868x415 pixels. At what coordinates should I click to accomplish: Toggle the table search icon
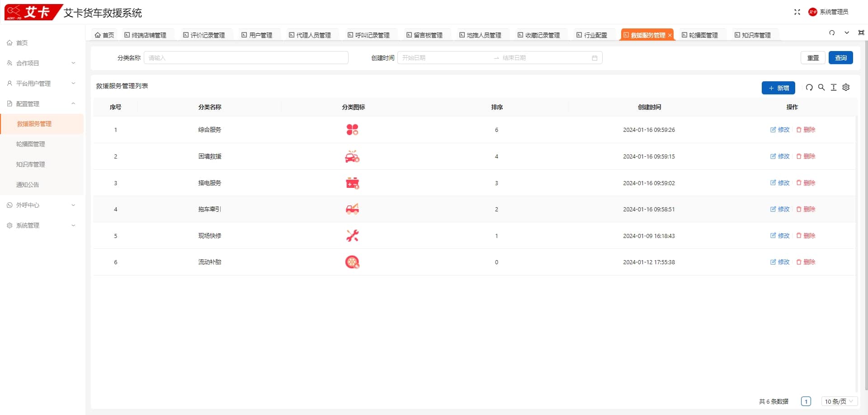click(x=821, y=88)
